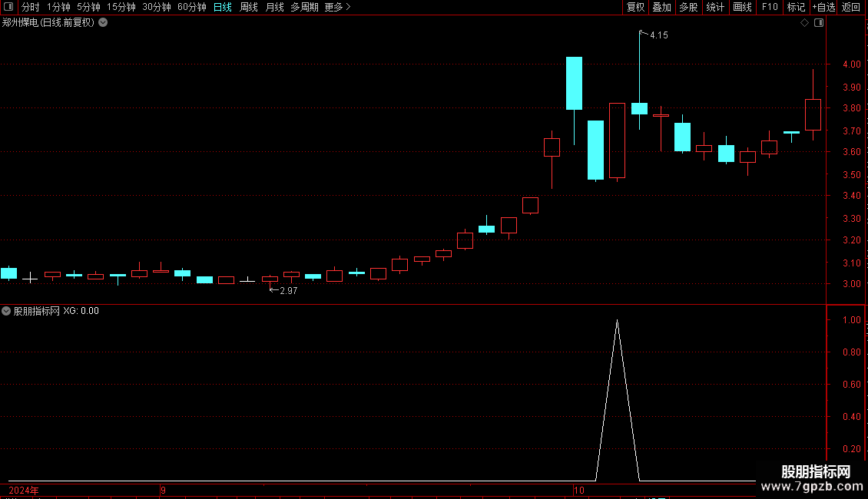Select the 30分钟 period tab
868x499 pixels.
(157, 7)
